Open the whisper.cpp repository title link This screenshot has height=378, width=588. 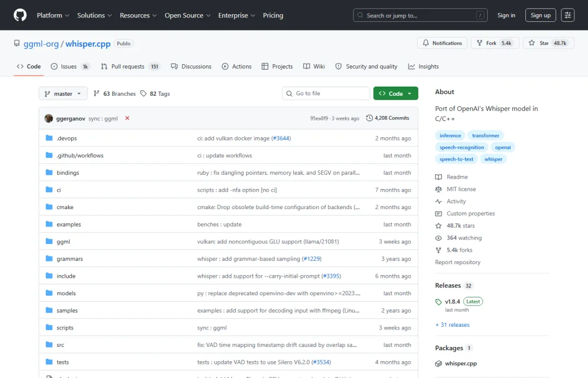88,44
